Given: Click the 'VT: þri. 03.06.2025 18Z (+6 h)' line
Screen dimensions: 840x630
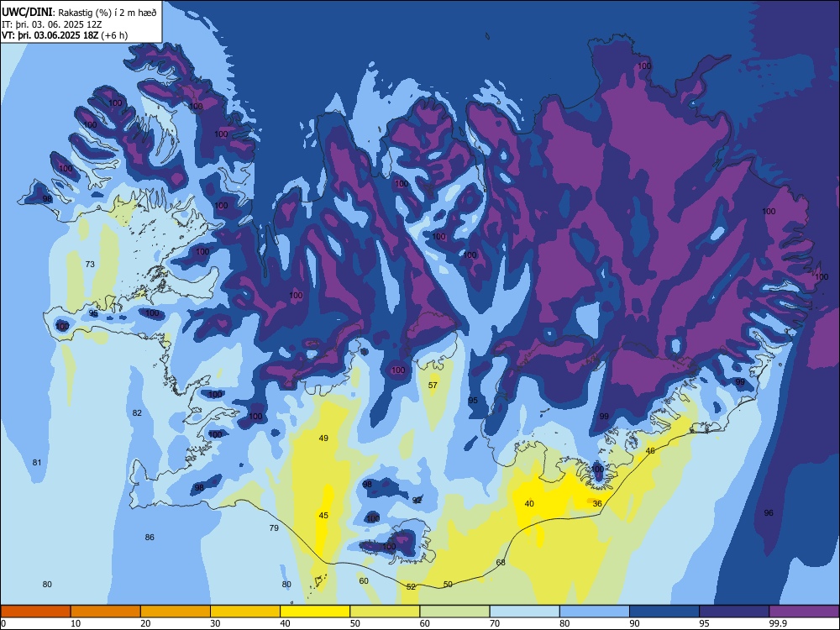Looking at the screenshot, I should point(65,35).
